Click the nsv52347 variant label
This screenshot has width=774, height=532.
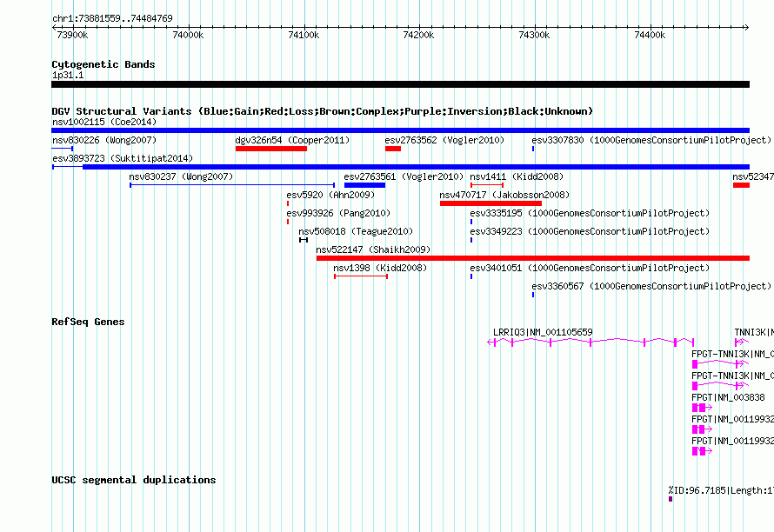point(753,176)
